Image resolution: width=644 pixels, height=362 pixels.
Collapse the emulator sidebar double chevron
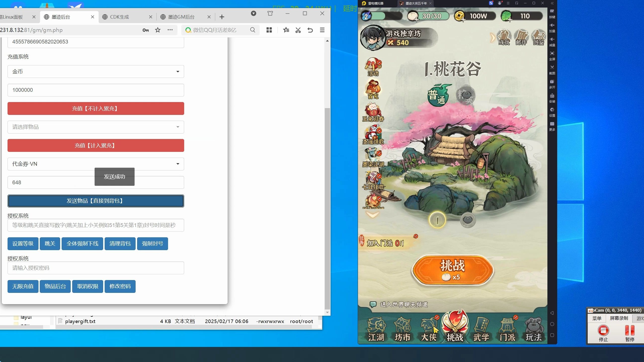tap(552, 3)
